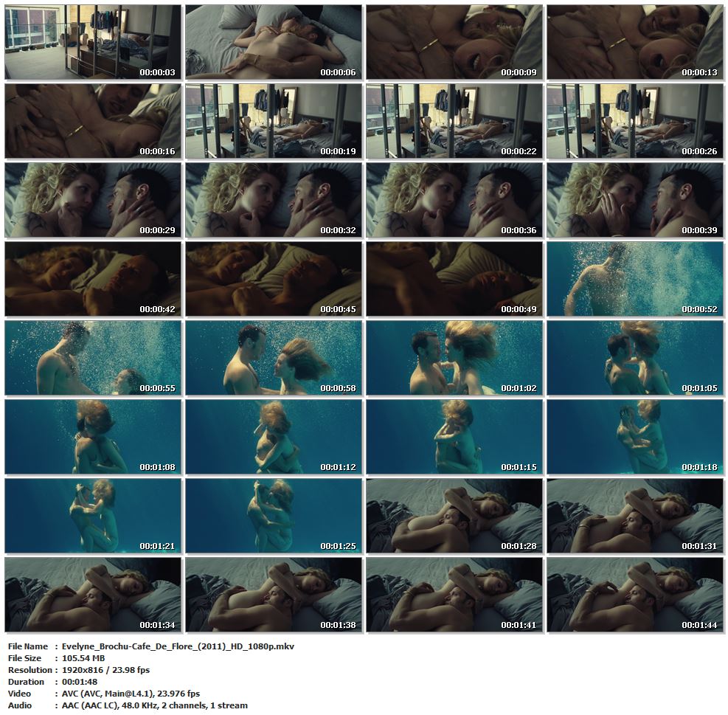
Task: Select the dark frame at 00:00:45
Action: tap(274, 279)
